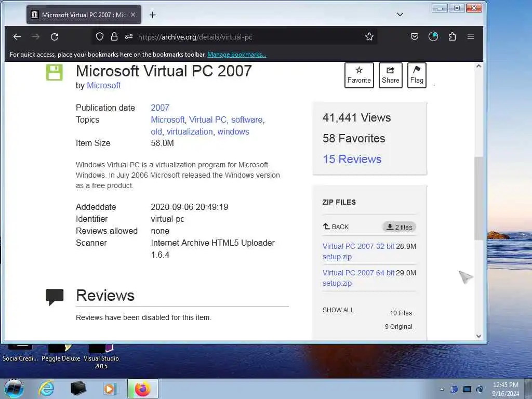Show hidden system tray icons

point(442,389)
